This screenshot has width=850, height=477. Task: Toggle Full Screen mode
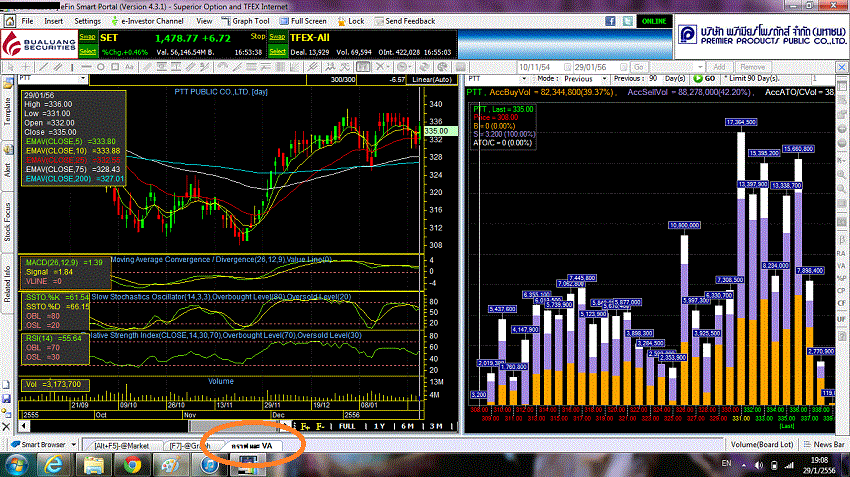(x=303, y=21)
